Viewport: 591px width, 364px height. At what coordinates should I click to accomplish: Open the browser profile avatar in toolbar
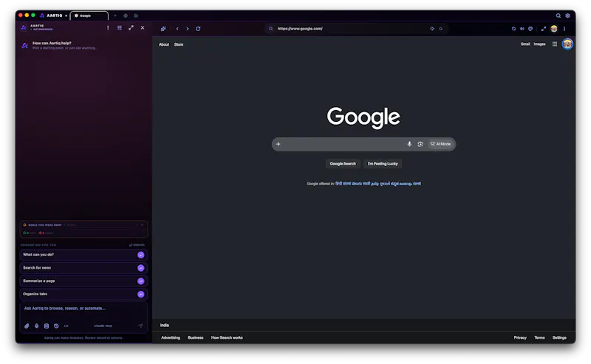pos(553,29)
